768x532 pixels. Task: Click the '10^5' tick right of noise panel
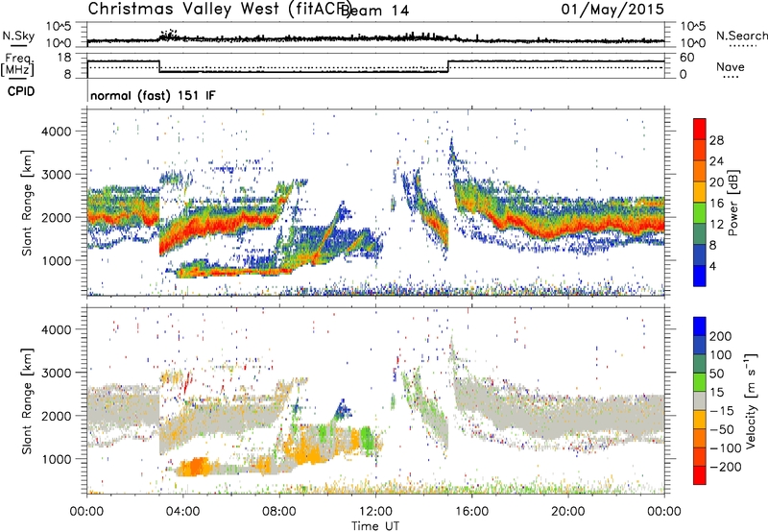tap(692, 27)
